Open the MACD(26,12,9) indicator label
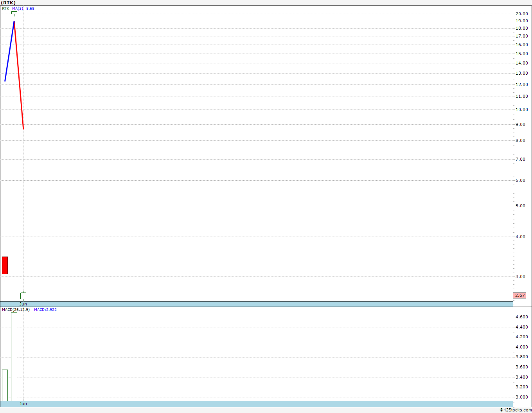The width and height of the screenshot is (532, 413). point(16,310)
